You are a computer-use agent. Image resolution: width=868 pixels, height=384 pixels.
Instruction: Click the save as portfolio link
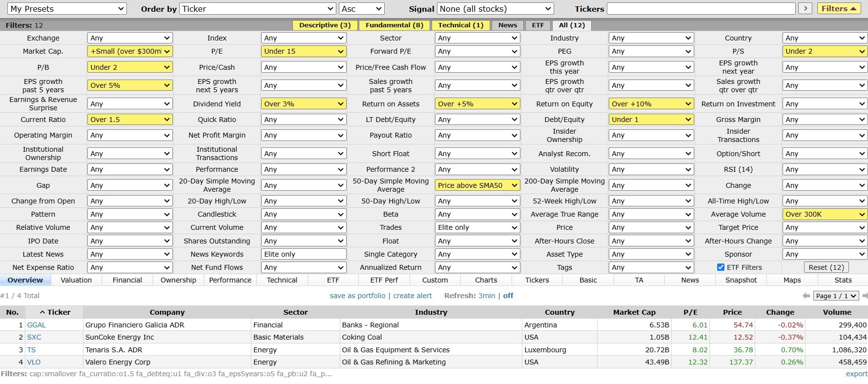(x=357, y=296)
